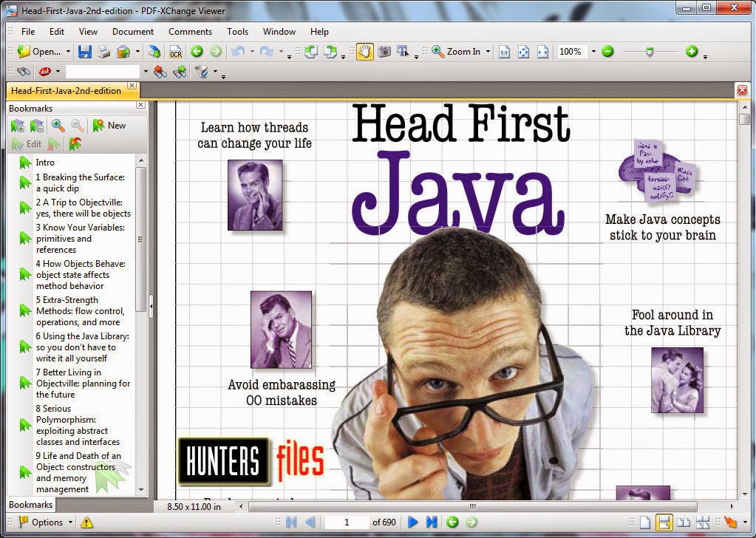Fit whole page in window
The width and height of the screenshot is (756, 538).
(x=523, y=52)
